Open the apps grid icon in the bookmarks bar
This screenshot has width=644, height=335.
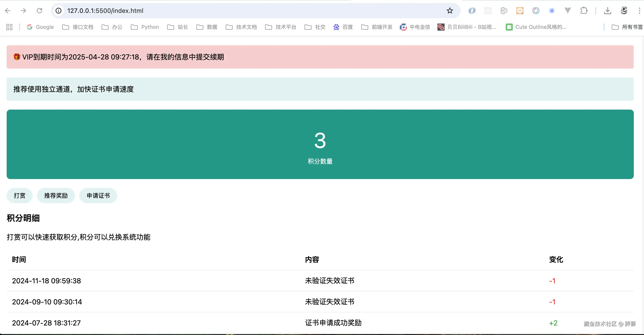click(9, 27)
